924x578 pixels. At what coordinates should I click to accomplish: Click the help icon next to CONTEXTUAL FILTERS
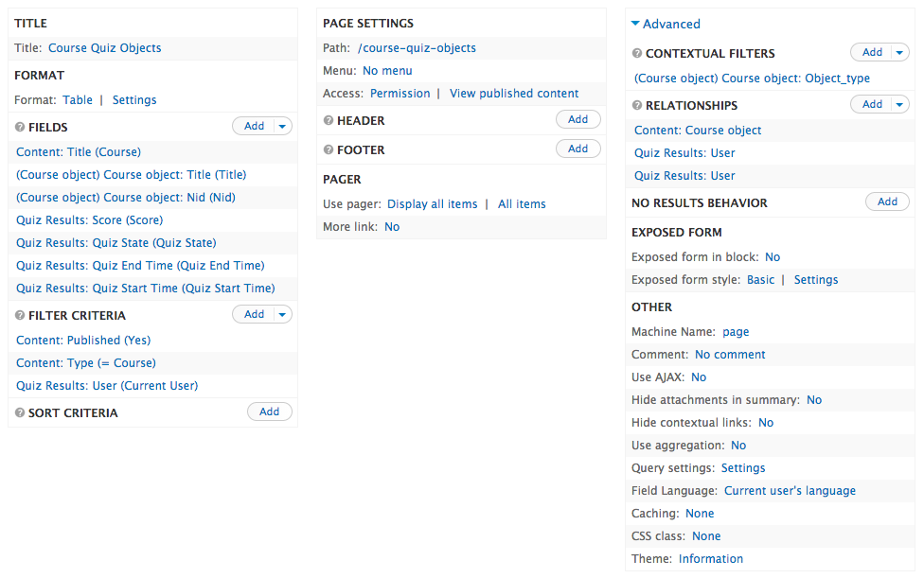637,54
